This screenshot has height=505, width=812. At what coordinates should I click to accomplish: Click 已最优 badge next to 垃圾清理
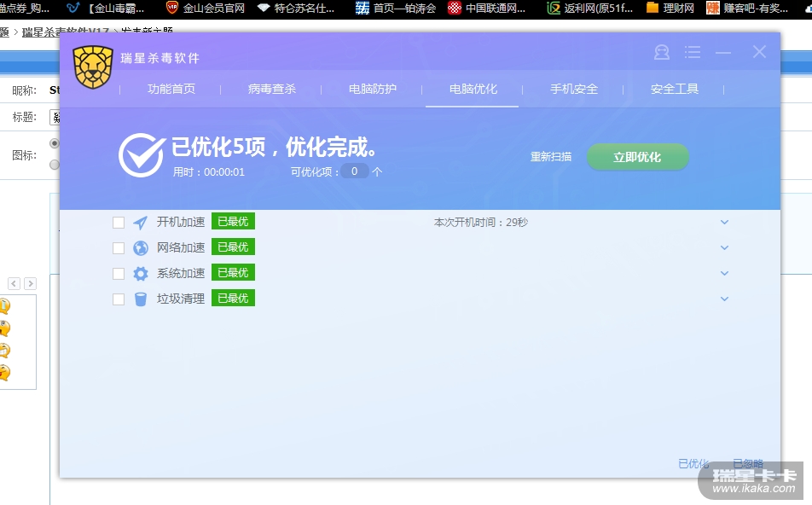click(x=233, y=298)
